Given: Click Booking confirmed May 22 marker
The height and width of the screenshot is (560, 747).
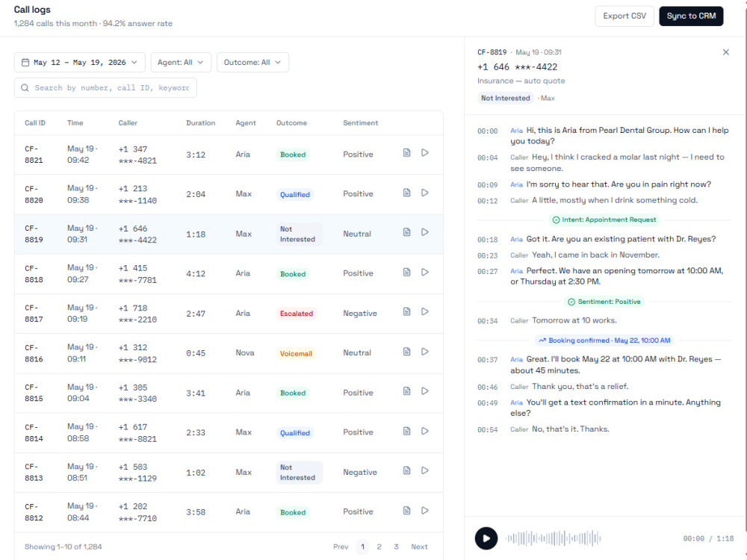Looking at the screenshot, I should coord(604,340).
